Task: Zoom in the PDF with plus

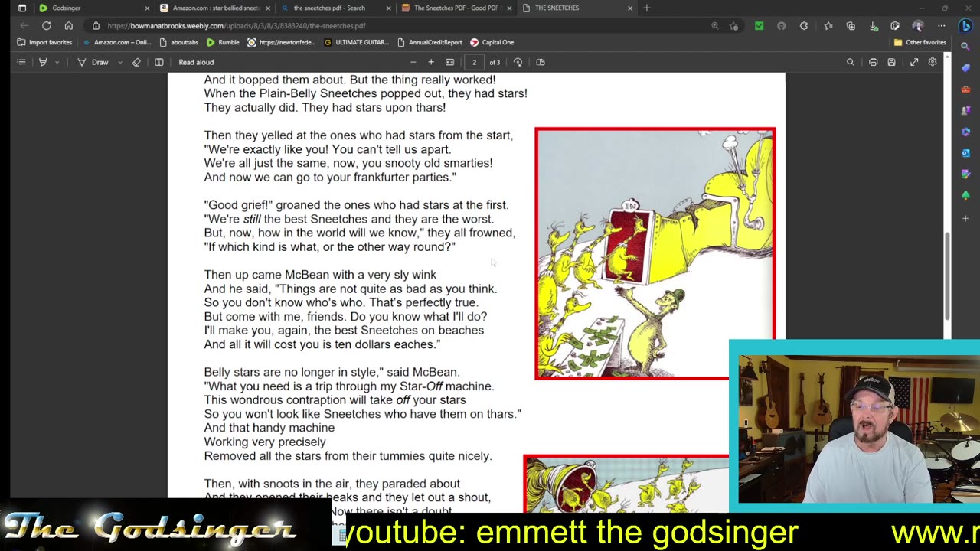Action: pyautogui.click(x=431, y=62)
